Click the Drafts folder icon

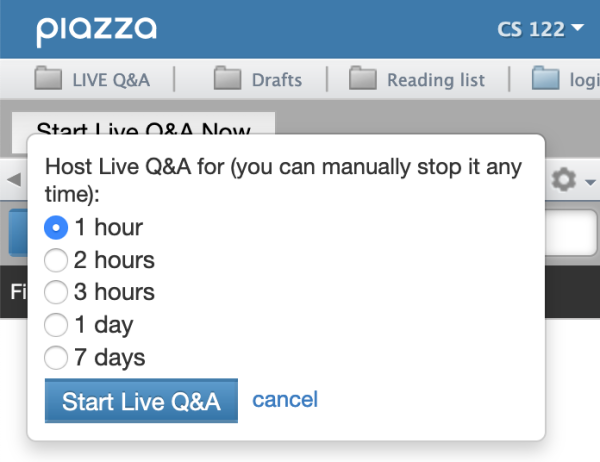228,79
